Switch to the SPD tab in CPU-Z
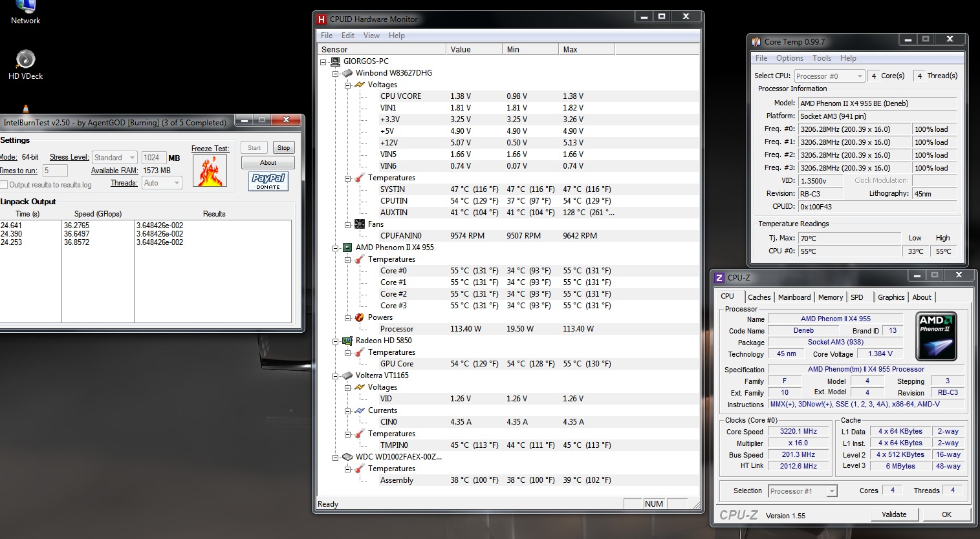The width and height of the screenshot is (980, 539). pyautogui.click(x=857, y=297)
